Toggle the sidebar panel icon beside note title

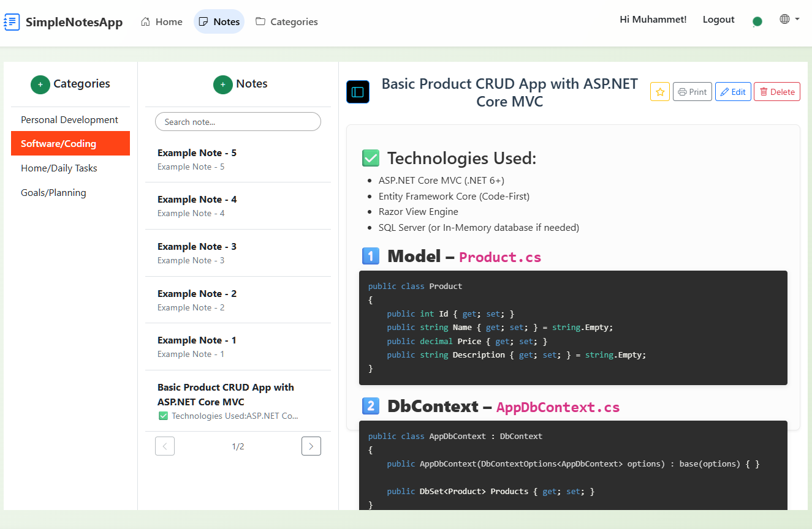(358, 92)
